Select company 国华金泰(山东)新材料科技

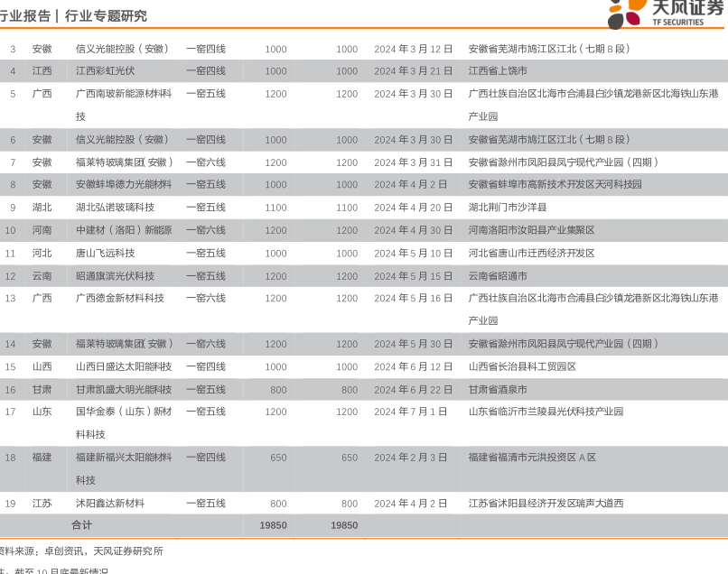[x=124, y=422]
